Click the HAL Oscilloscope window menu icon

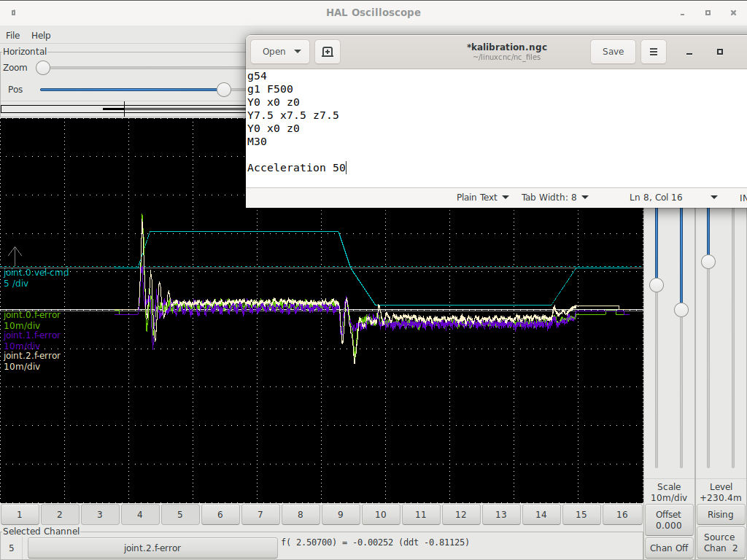click(13, 13)
